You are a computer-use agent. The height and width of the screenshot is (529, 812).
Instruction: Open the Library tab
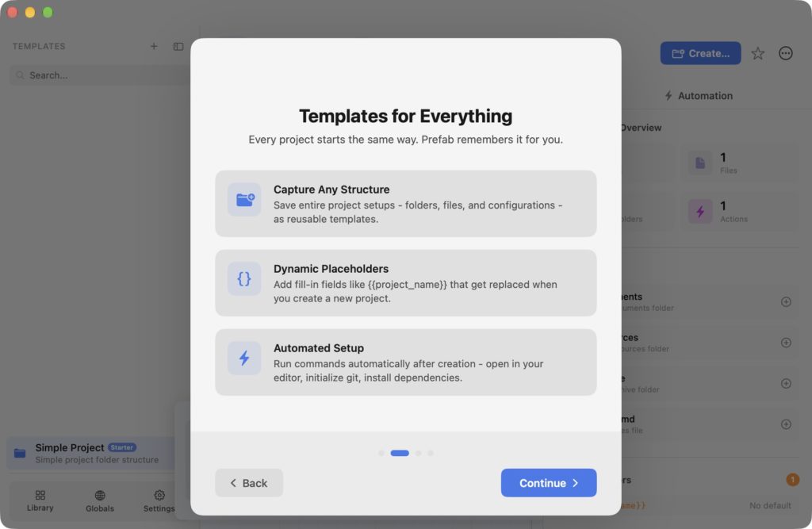40,501
